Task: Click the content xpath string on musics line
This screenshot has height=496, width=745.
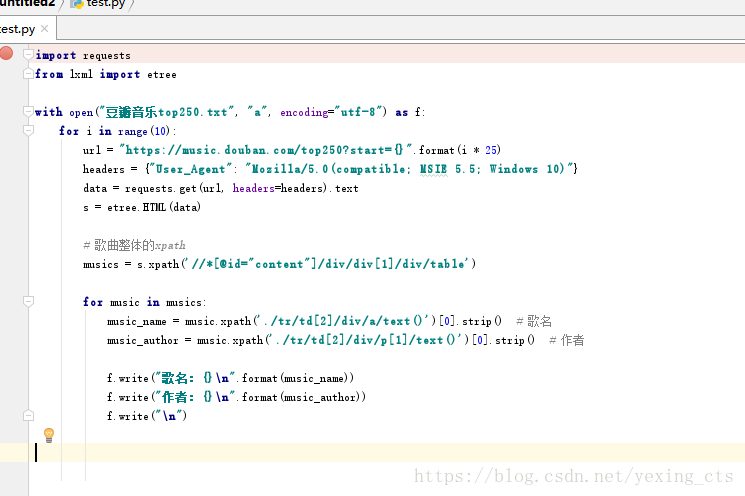Action: 329,264
